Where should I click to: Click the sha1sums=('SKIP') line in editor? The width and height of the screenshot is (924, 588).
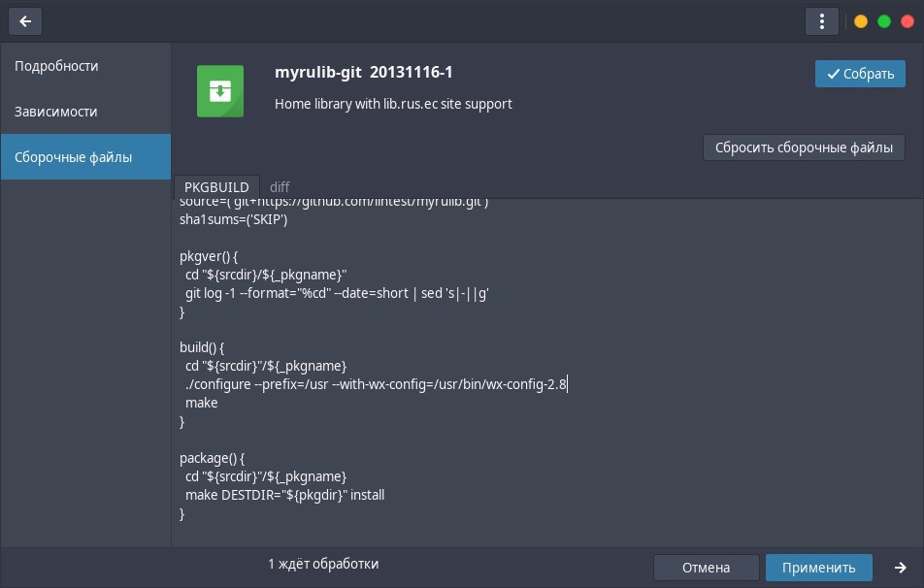(x=234, y=219)
